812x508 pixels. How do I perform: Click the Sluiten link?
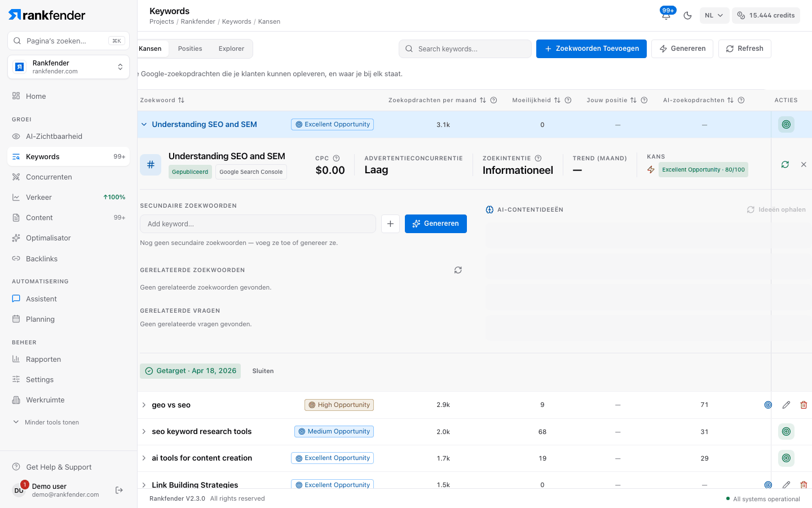tap(263, 371)
